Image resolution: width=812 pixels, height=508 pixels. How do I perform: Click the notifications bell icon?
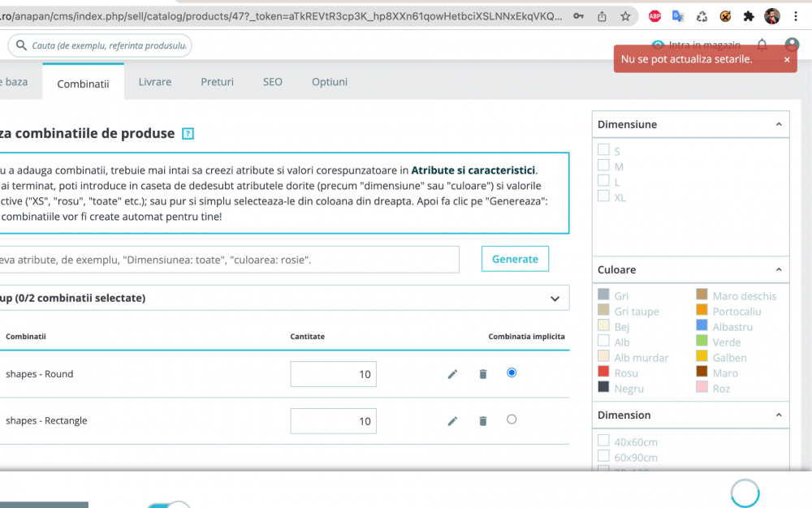point(762,45)
